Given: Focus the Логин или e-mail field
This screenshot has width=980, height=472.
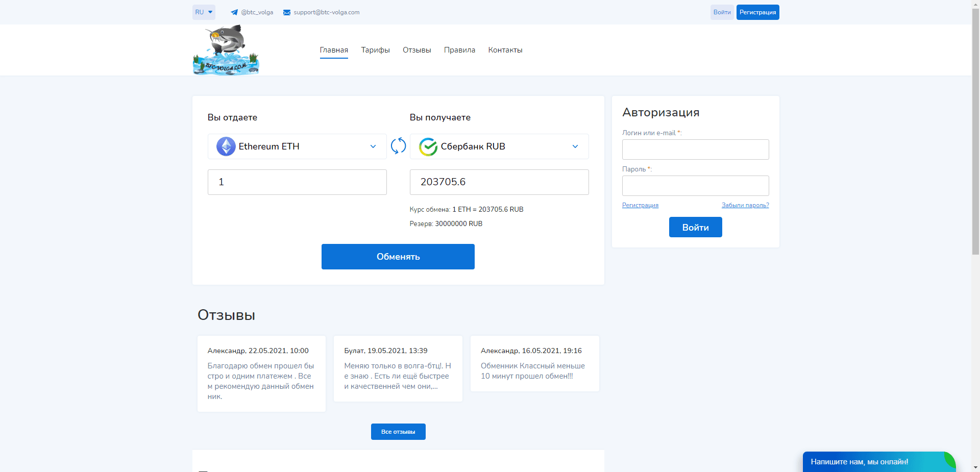Looking at the screenshot, I should (695, 150).
